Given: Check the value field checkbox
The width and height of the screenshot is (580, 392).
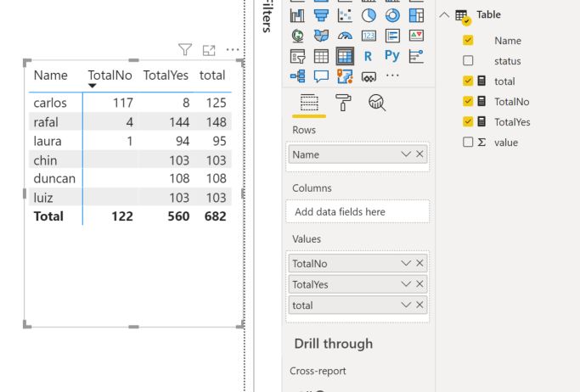Looking at the screenshot, I should click(x=468, y=142).
